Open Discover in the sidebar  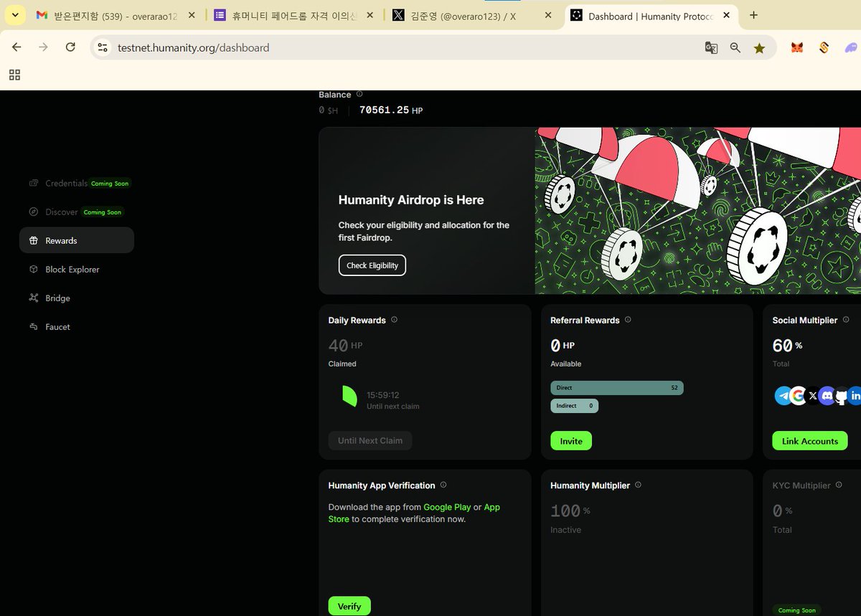[77, 212]
